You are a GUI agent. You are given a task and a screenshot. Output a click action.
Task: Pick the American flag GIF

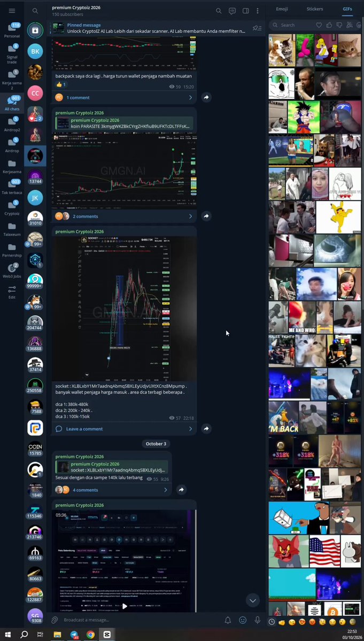pyautogui.click(x=324, y=551)
